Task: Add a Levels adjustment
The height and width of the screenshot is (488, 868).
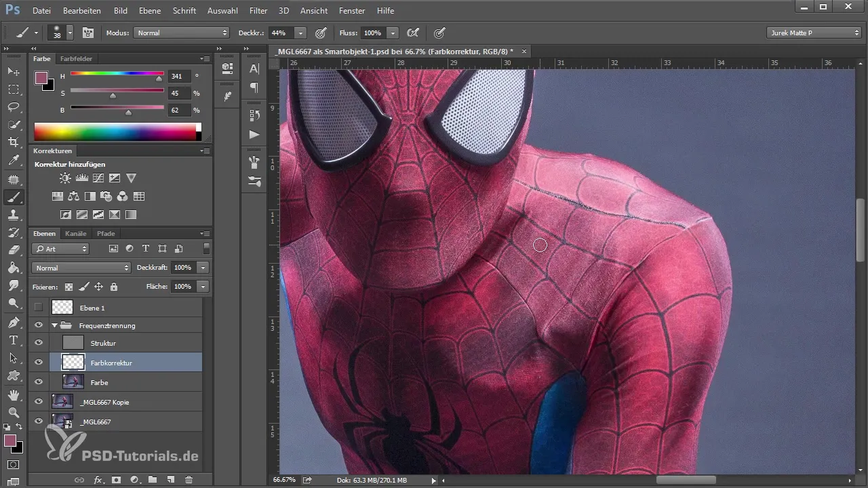Action: coord(81,178)
